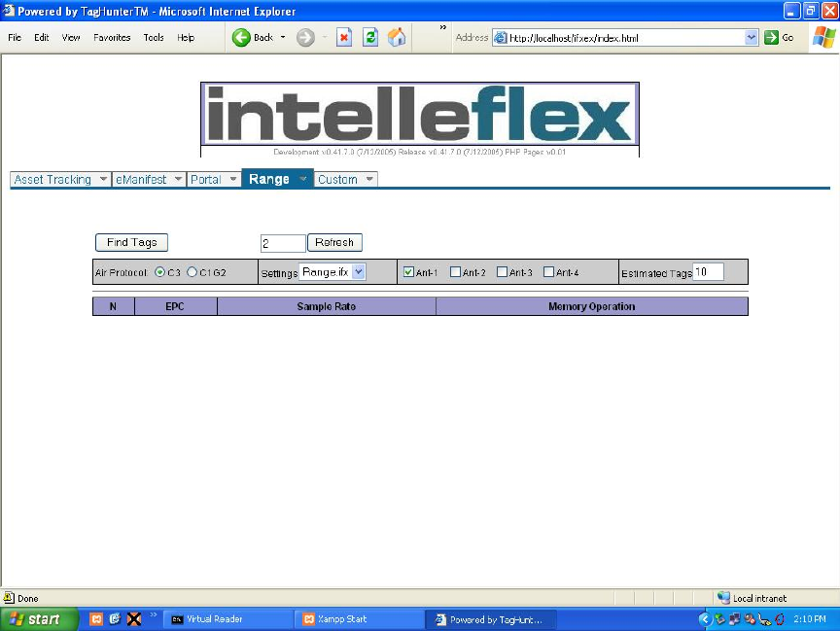Go back using the green Back arrow
The height and width of the screenshot is (631, 840).
pyautogui.click(x=242, y=38)
